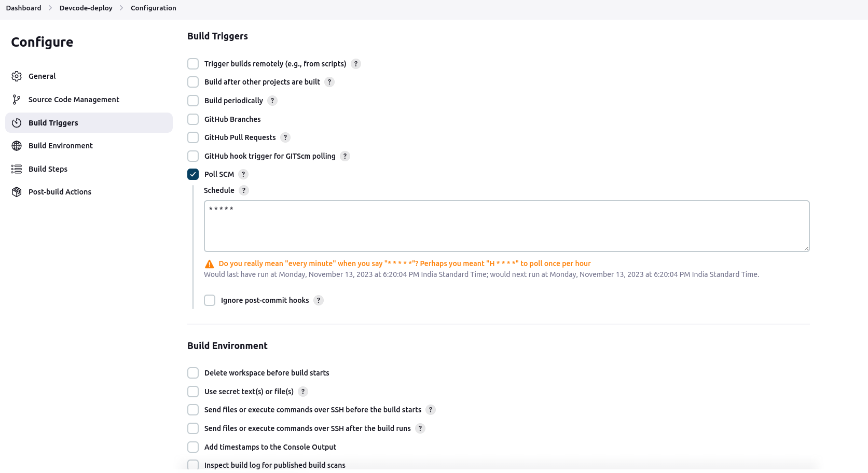Screen dimensions: 868x473
Task: Open the Dashboard breadcrumb link
Action: (x=23, y=8)
